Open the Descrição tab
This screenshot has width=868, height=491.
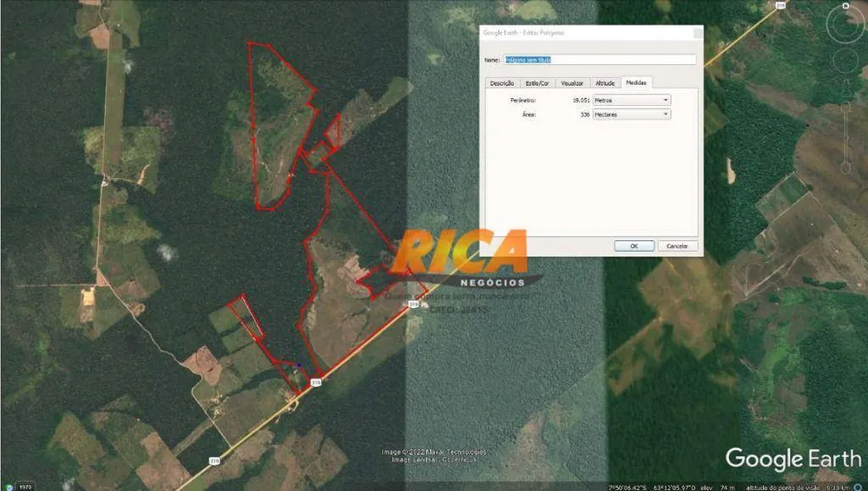pos(502,83)
